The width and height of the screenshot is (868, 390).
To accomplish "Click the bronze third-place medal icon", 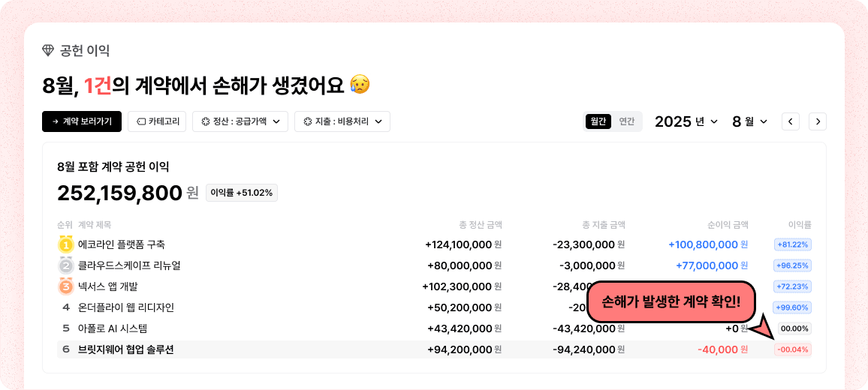I will pos(66,286).
